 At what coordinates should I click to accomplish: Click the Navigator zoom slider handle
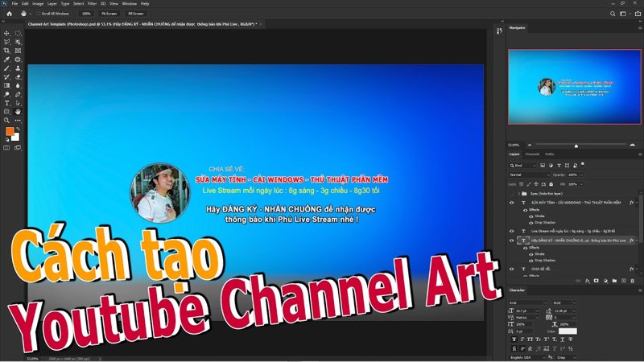[576, 146]
